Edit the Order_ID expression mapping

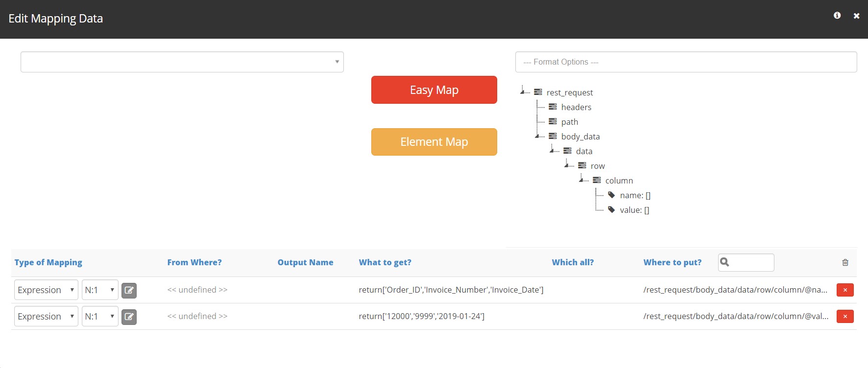[x=129, y=290]
